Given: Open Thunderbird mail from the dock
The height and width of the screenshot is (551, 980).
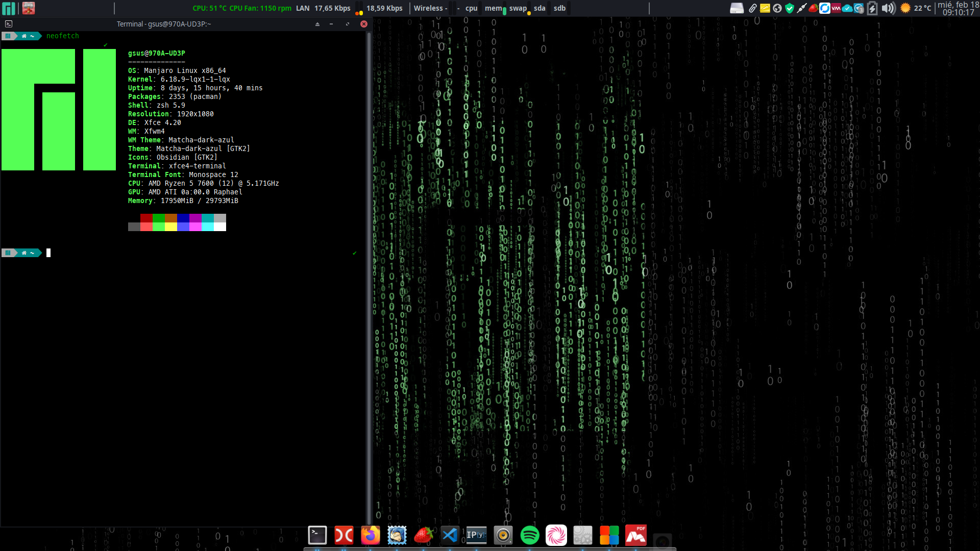Looking at the screenshot, I should point(397,535).
